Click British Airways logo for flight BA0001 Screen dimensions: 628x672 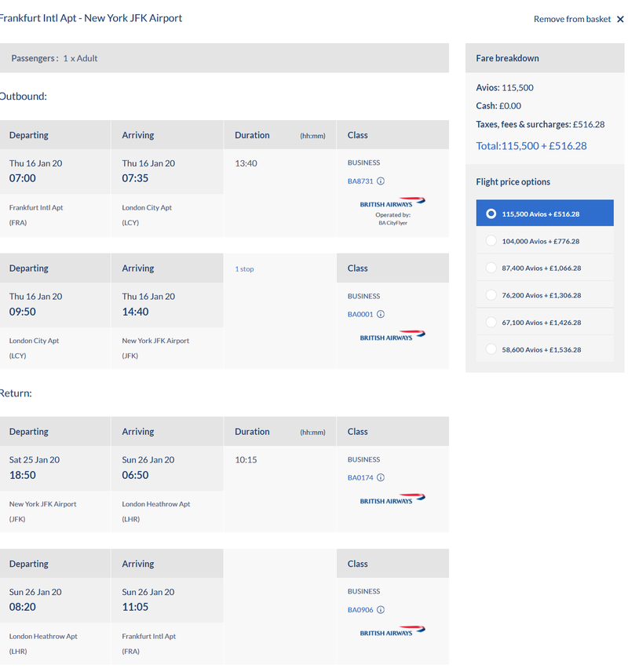pyautogui.click(x=392, y=336)
